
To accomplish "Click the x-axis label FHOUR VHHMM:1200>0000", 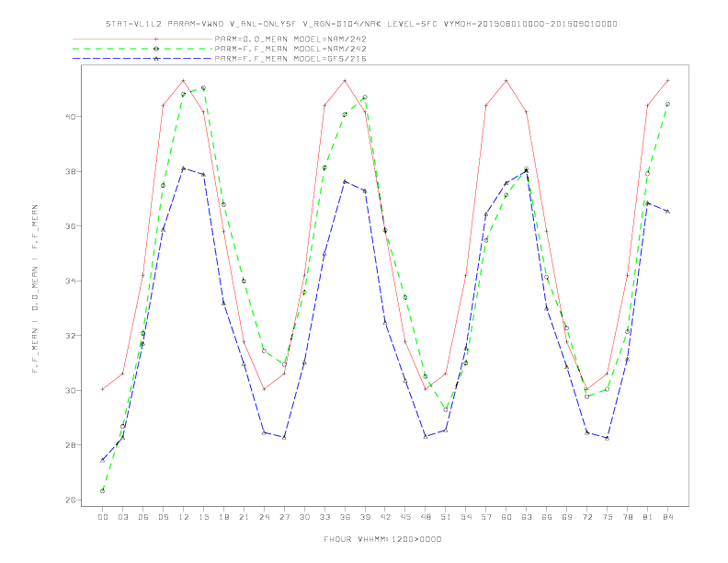I will tap(382, 539).
